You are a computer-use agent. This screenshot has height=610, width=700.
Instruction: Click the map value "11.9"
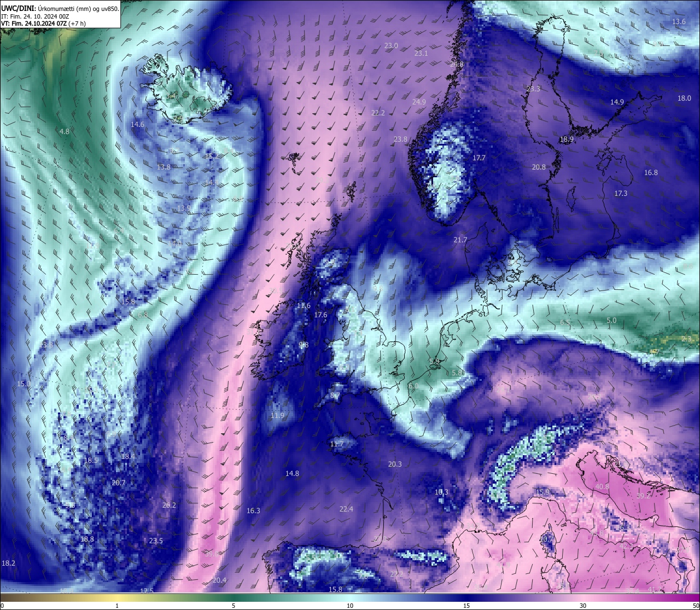click(x=277, y=416)
